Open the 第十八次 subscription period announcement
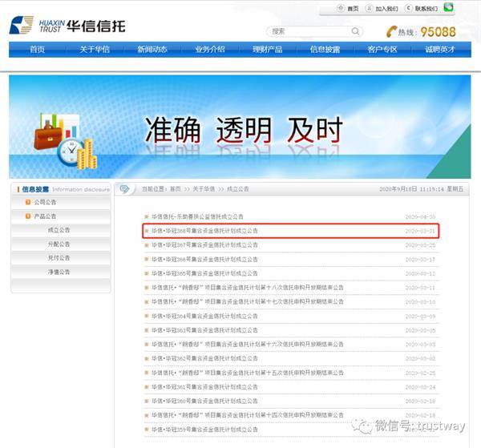Screen dimensions: 481x448 tap(247, 288)
